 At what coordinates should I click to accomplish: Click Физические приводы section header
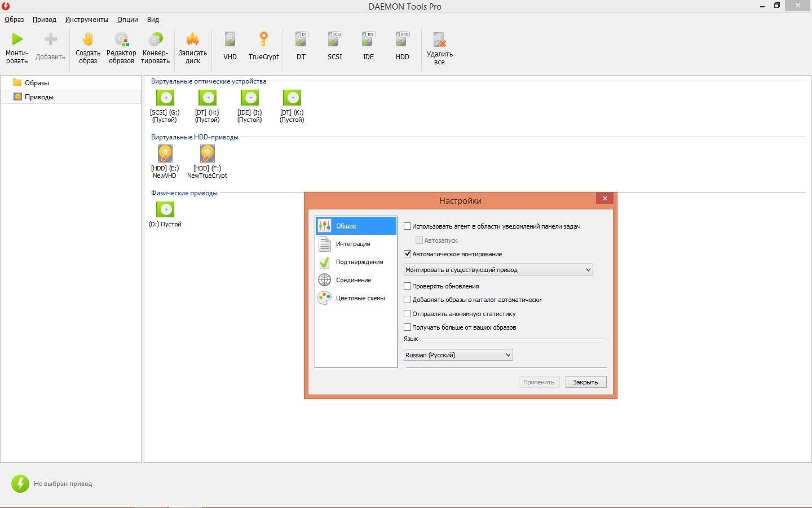pos(184,193)
